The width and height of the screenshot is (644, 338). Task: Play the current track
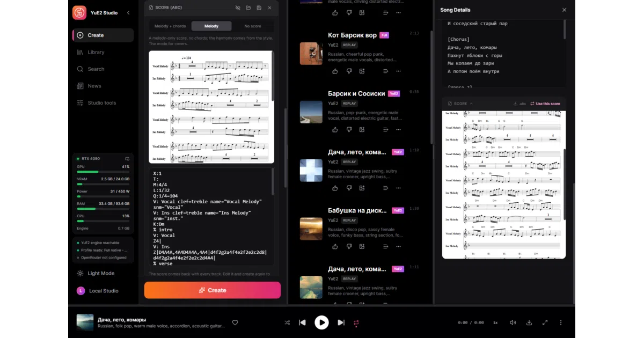[321, 322]
